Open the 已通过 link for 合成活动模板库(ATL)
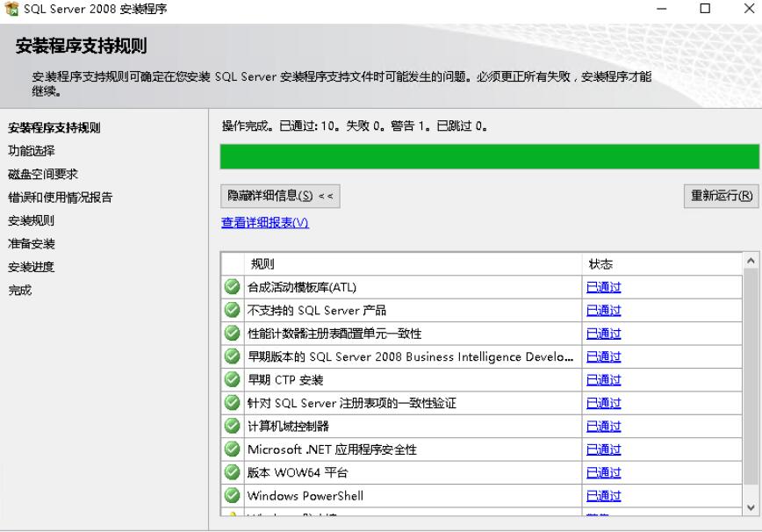The height and width of the screenshot is (532, 762). point(604,287)
